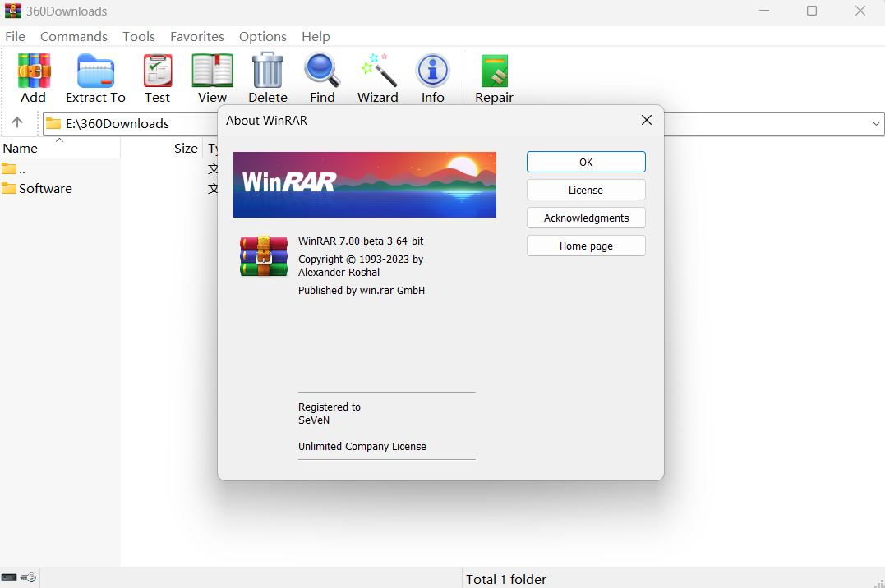The height and width of the screenshot is (588, 885).
Task: Click 'Alexander Roshal' copyright text
Action: 339,272
